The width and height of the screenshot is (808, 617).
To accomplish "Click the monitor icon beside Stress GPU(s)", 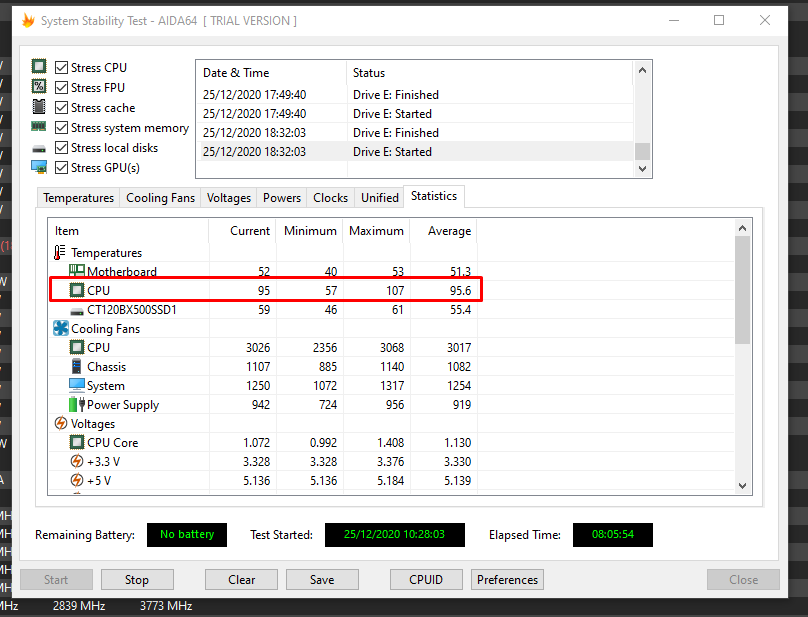I will [39, 167].
